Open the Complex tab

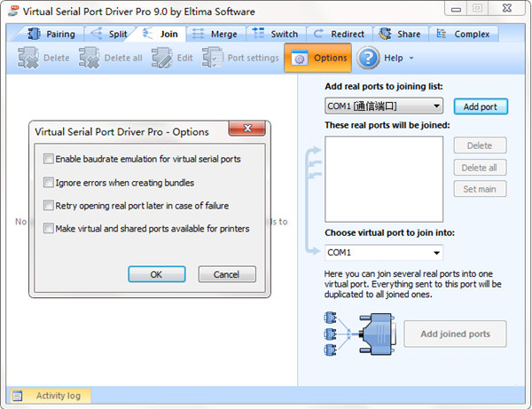point(464,34)
